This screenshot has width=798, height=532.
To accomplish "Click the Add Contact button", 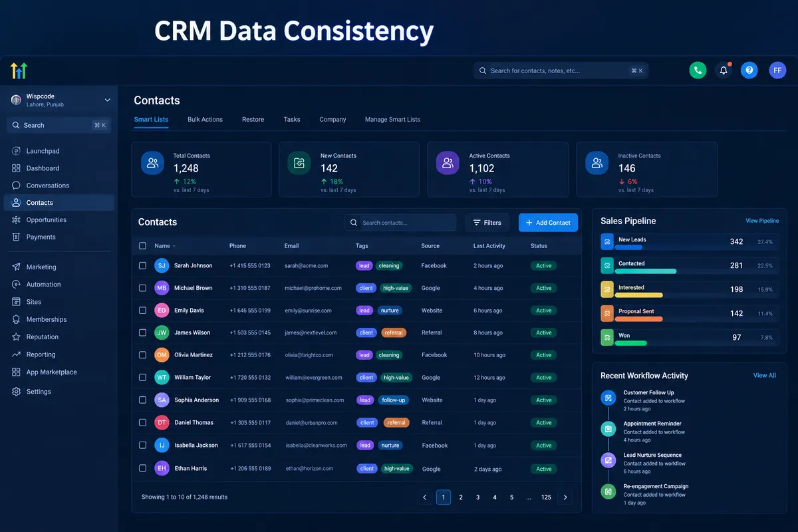I will 548,223.
